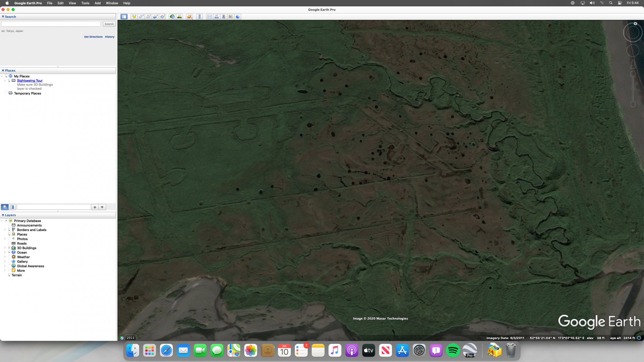The width and height of the screenshot is (644, 362).
Task: Click the Add Placemark pushpin icon
Action: click(134, 17)
